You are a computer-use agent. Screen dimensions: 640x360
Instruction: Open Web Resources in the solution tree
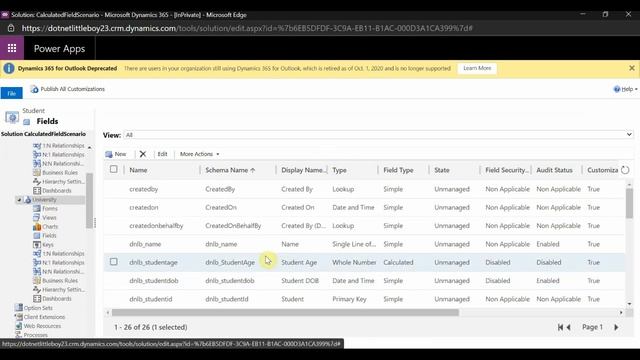[x=42, y=326]
